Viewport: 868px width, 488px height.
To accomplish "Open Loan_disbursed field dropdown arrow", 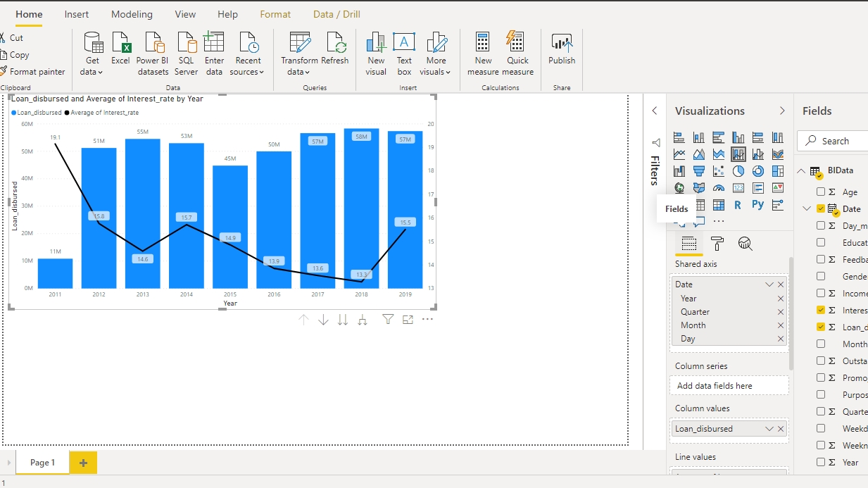I will 769,429.
